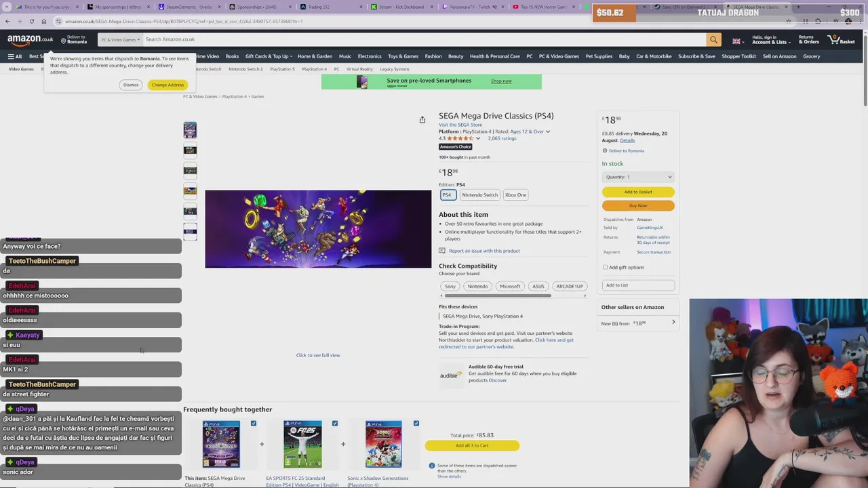
Task: Uncheck the SEGA Mega Drive Classics bundle checkbox
Action: [254, 424]
